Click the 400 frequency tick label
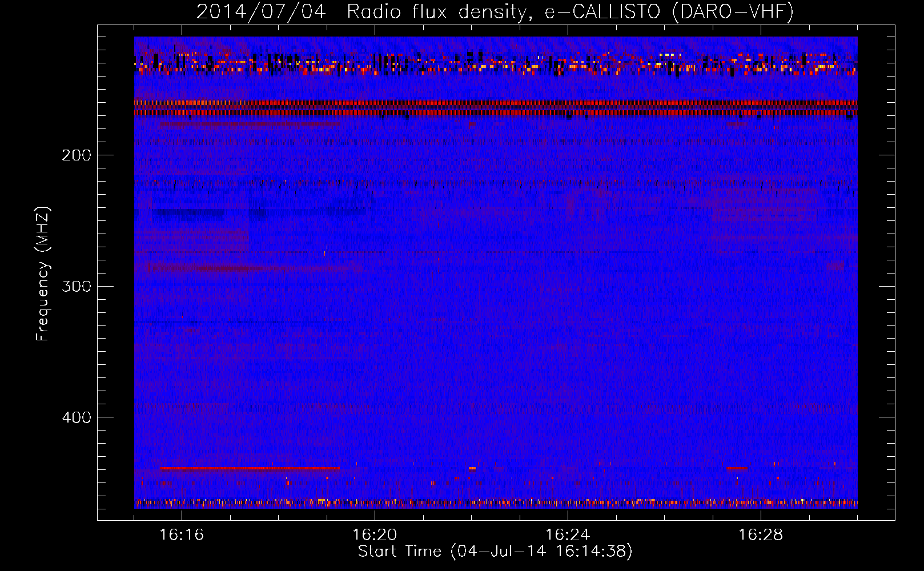Image resolution: width=924 pixels, height=571 pixels. click(77, 417)
